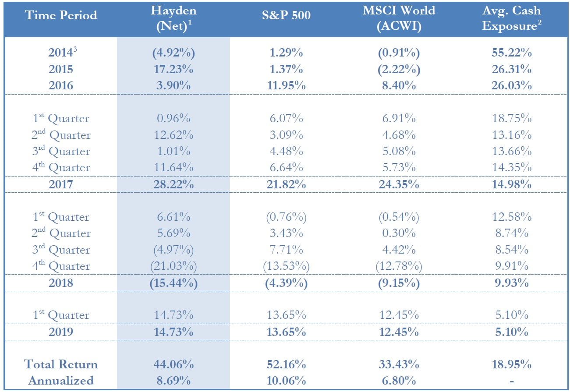The image size is (570, 392).
Task: Click the Annualized row label
Action: pos(60,380)
